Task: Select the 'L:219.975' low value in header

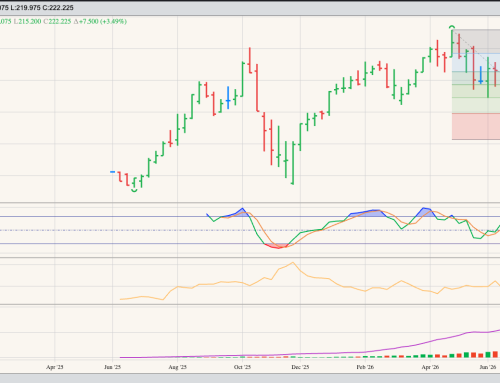Action: [x=26, y=7]
